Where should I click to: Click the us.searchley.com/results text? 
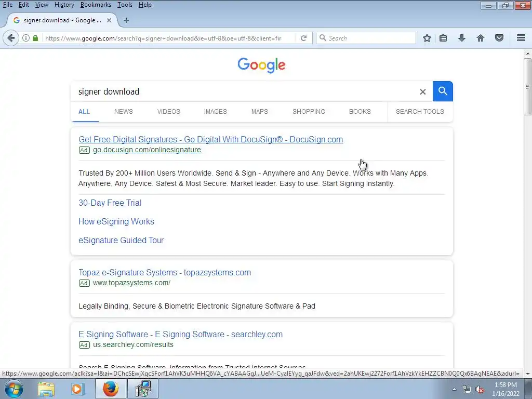pyautogui.click(x=133, y=344)
